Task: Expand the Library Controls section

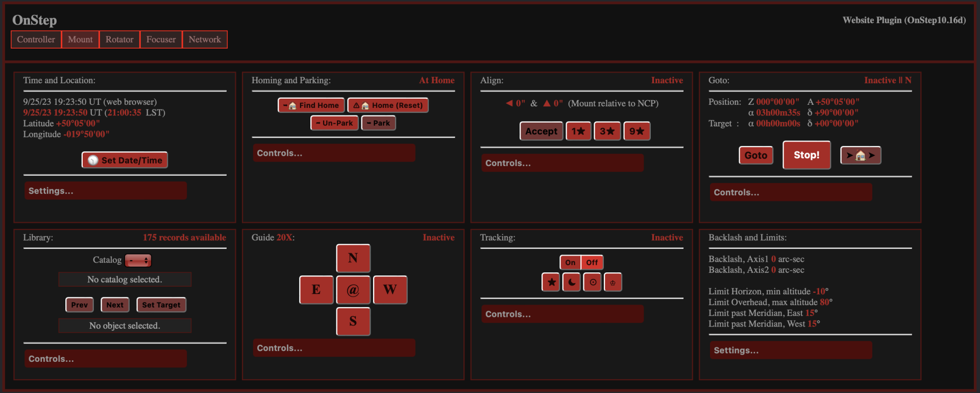Action: pyautogui.click(x=106, y=359)
